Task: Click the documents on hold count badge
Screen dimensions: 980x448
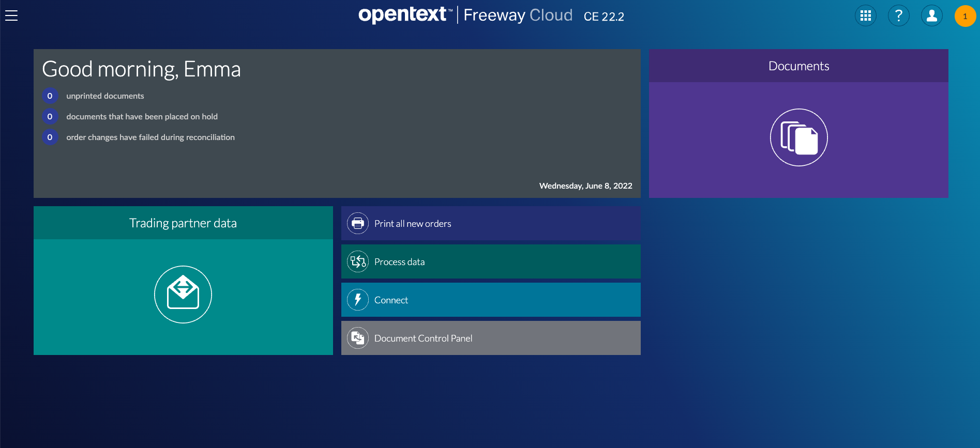Action: [50, 116]
